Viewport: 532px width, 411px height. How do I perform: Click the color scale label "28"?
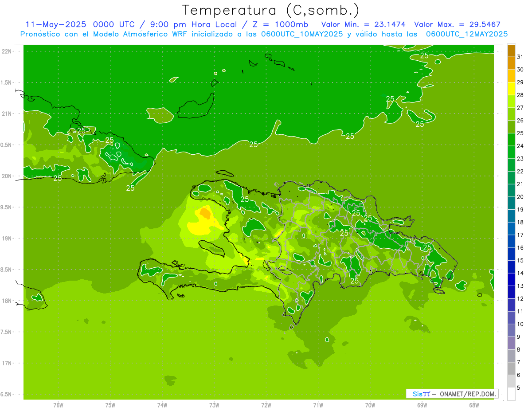click(520, 95)
